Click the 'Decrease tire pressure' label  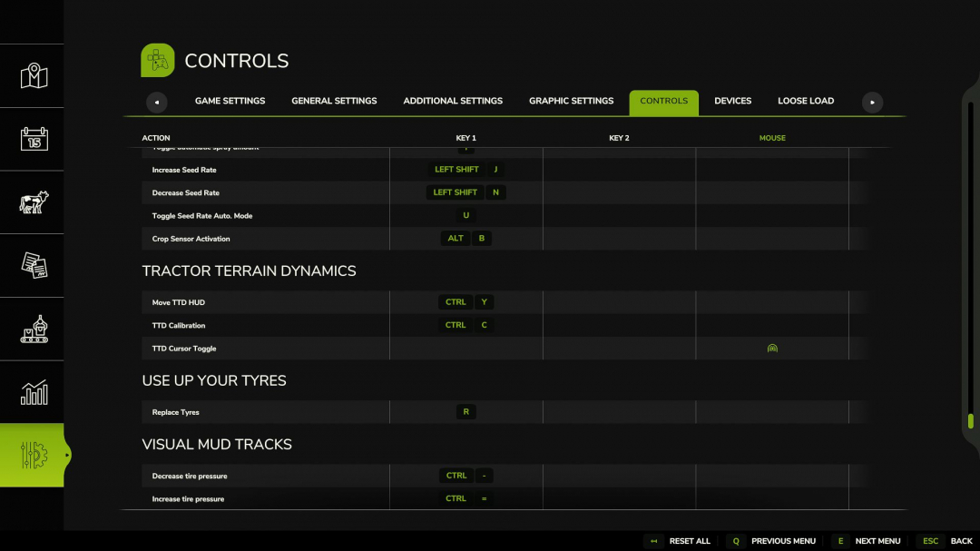pos(190,476)
